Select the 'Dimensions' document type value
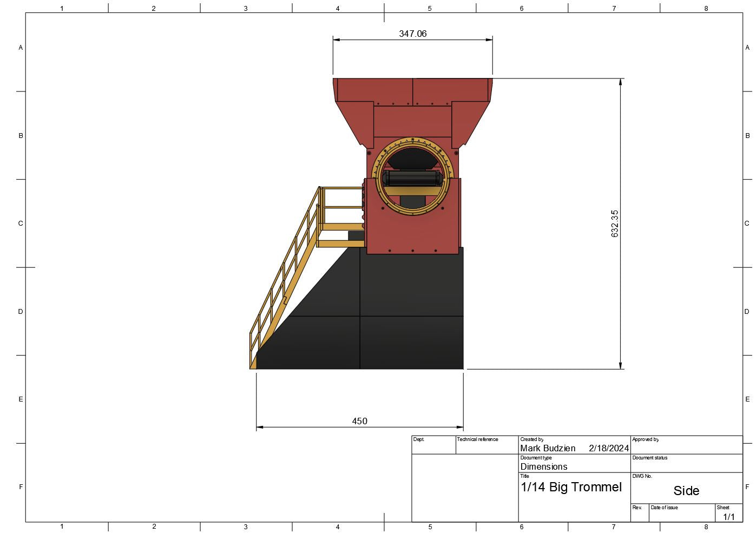 pos(544,466)
